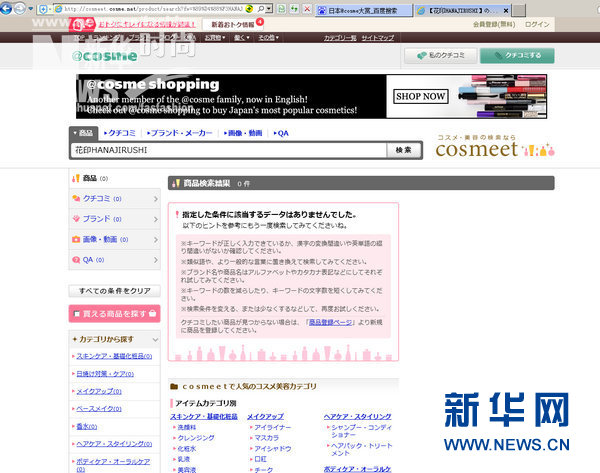600x473 pixels.
Task: Open the 会員登録(無料) registration link
Action: click(494, 24)
